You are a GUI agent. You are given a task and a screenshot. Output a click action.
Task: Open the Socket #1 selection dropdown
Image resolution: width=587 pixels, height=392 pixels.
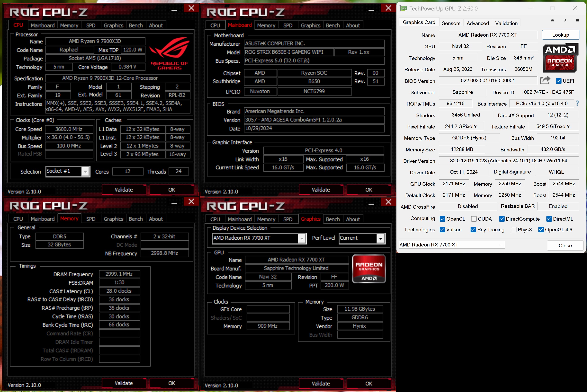click(x=85, y=172)
